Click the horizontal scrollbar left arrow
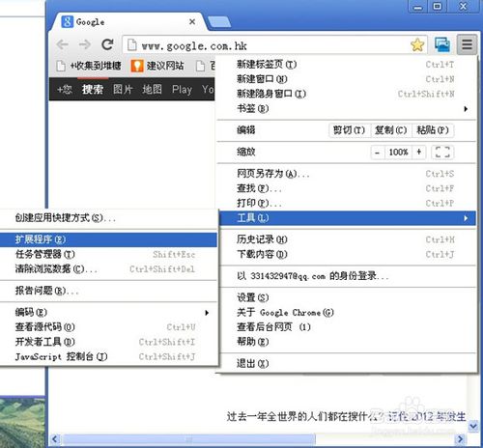483x448 pixels. tap(55, 439)
